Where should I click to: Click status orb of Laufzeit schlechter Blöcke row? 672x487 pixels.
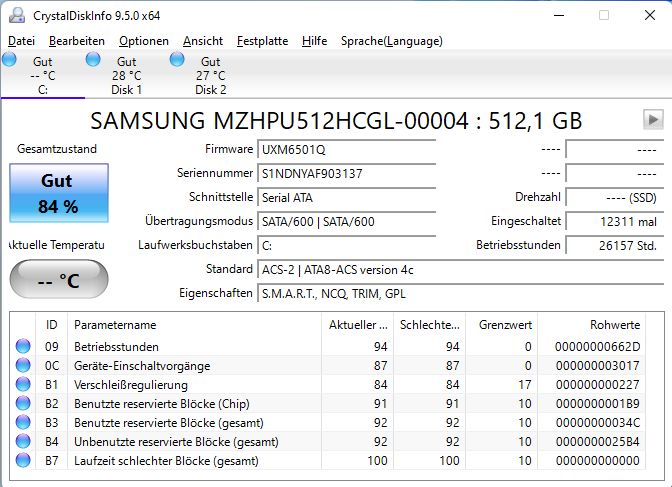click(23, 460)
